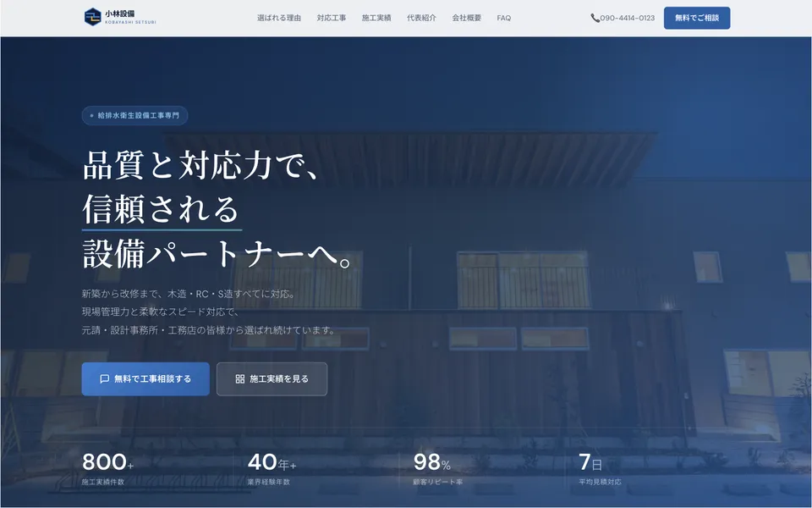This screenshot has width=812, height=508.
Task: Open the 会社概要 nav item
Action: click(467, 18)
